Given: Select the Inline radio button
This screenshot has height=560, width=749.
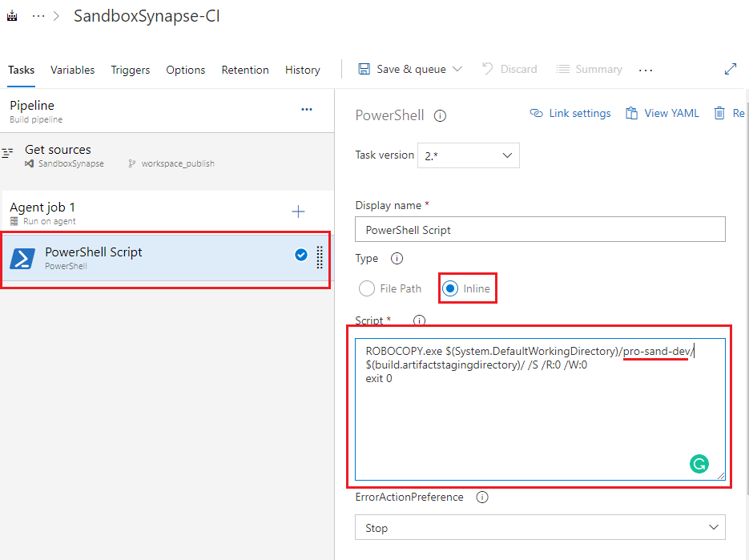Looking at the screenshot, I should point(449,288).
